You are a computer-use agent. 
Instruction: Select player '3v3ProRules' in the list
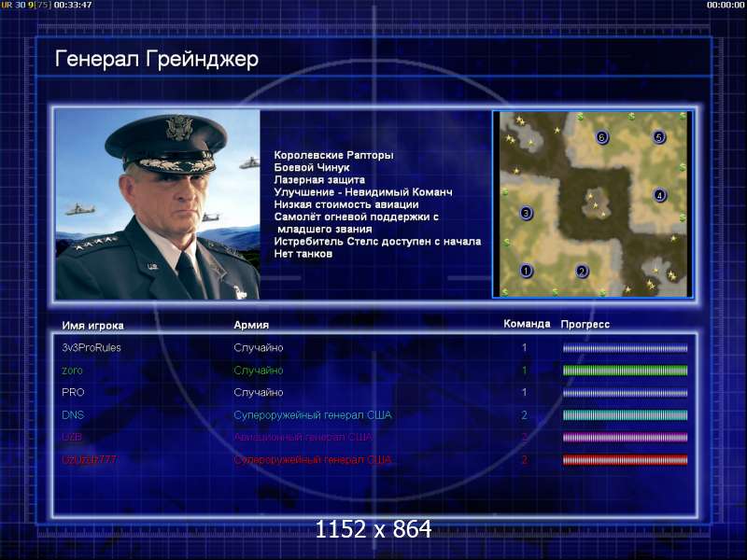click(x=92, y=347)
